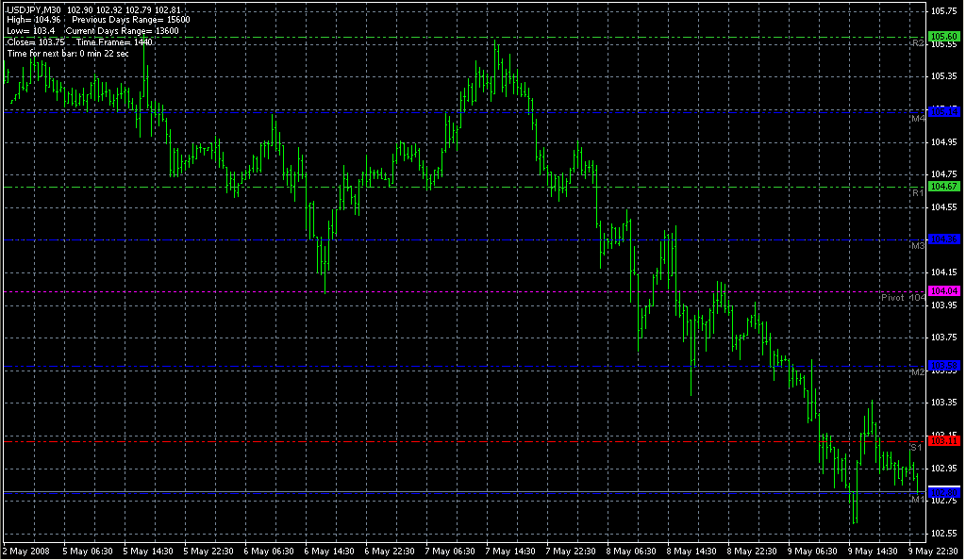Select the magenta 104.04 pivot price tag
966x560 pixels.
[944, 291]
